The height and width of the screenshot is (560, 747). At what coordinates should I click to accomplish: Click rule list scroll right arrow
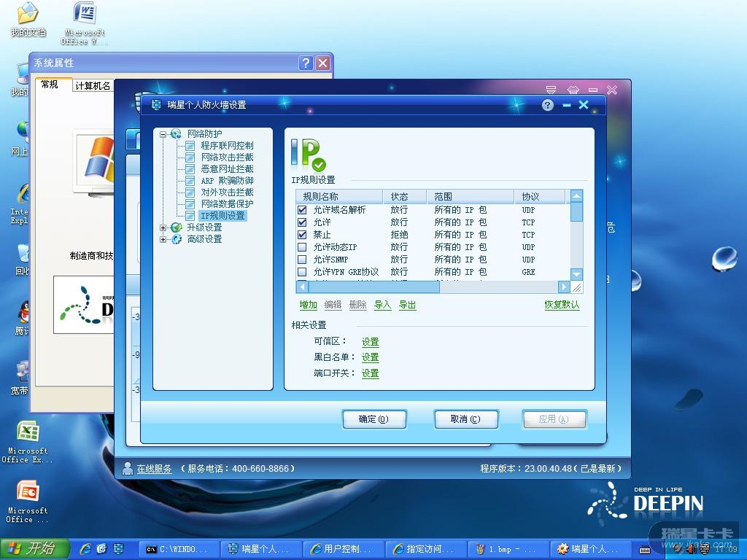tap(564, 287)
